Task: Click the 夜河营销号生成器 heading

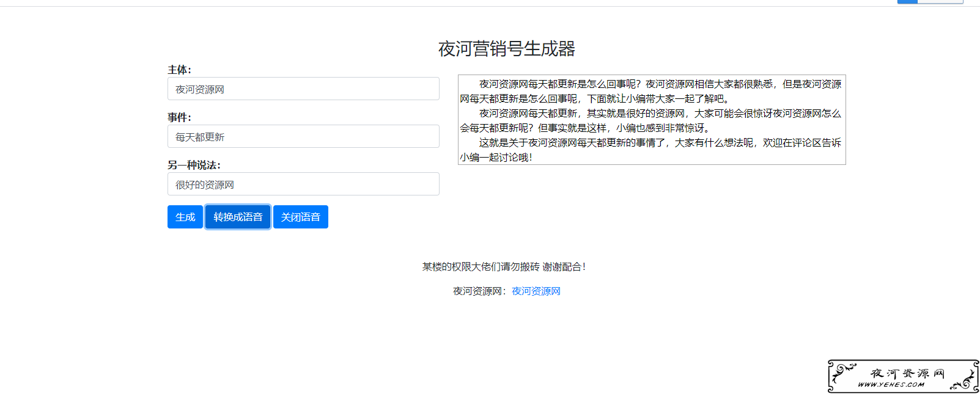Action: [x=507, y=49]
